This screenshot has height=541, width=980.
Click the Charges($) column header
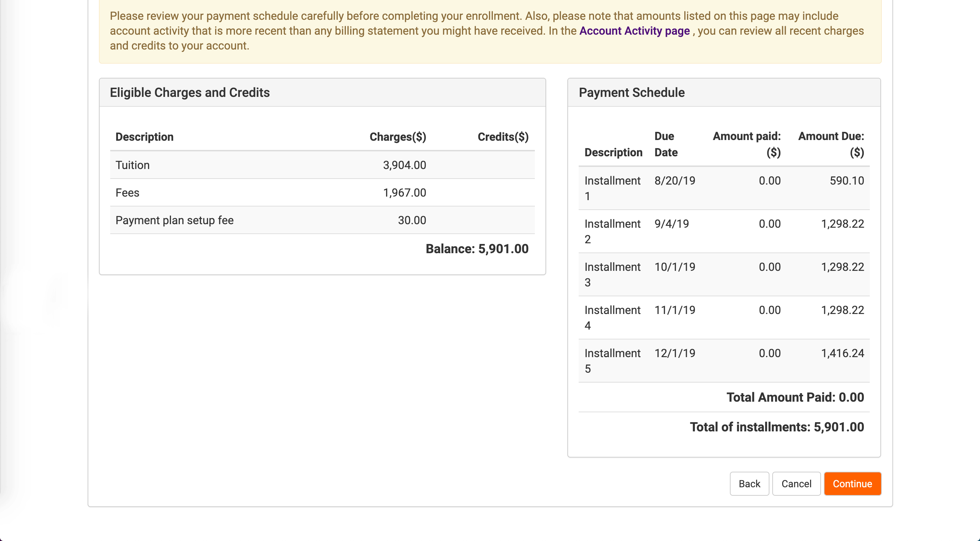click(398, 136)
